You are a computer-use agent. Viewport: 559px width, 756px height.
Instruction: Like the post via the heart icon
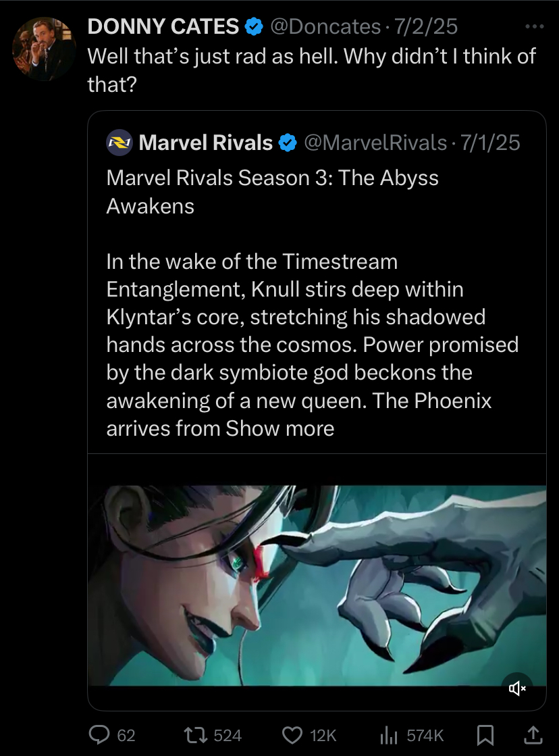click(293, 735)
